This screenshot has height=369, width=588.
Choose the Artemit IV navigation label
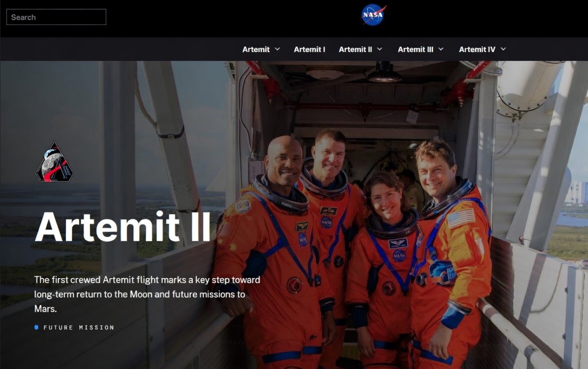click(477, 50)
